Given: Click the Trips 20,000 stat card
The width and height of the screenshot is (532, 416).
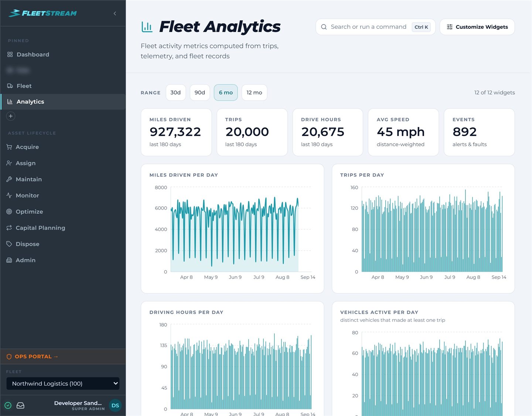Looking at the screenshot, I should click(x=252, y=132).
